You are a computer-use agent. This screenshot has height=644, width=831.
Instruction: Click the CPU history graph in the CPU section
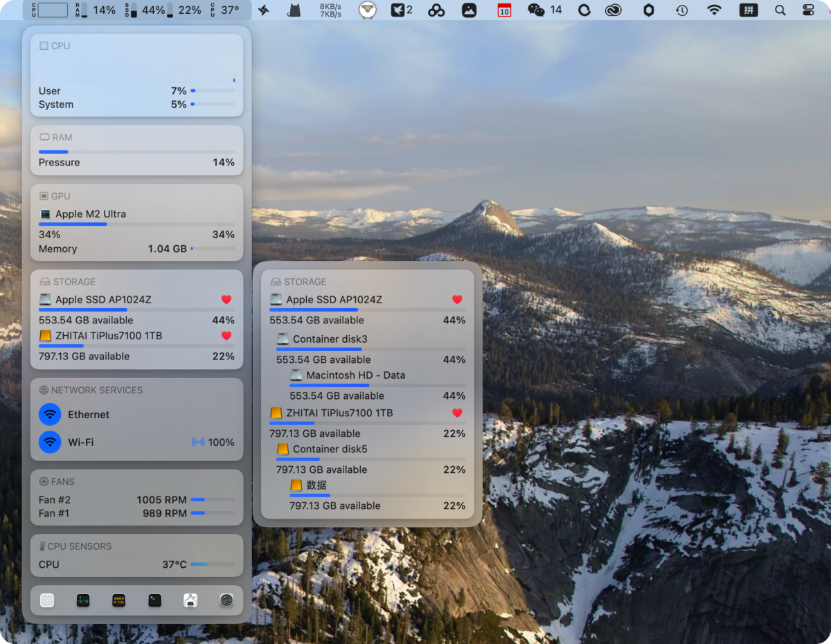(136, 69)
